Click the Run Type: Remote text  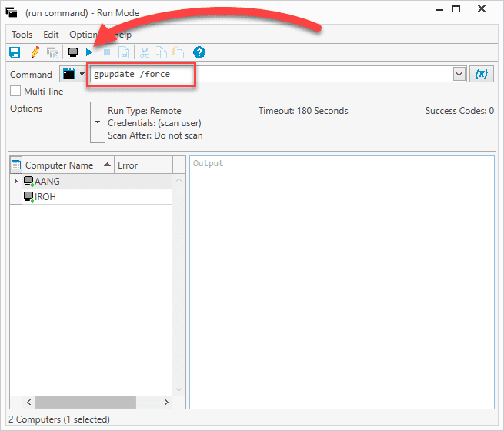coord(145,111)
